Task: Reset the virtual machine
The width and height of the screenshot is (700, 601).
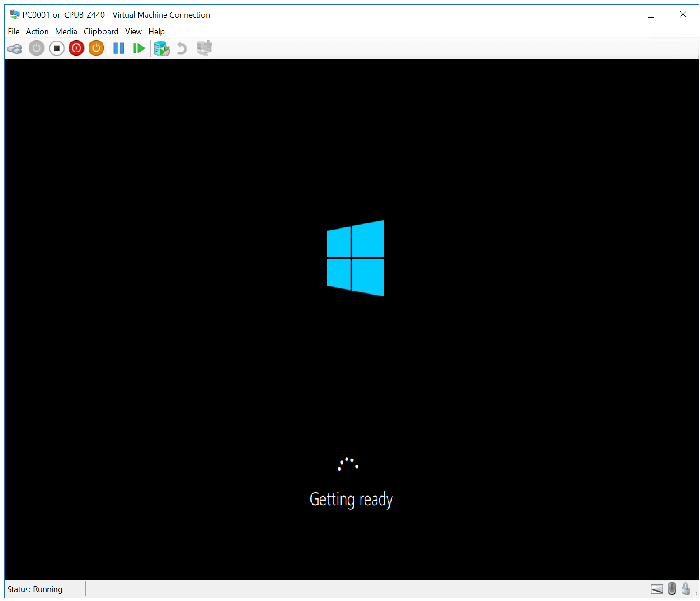Action: 139,48
